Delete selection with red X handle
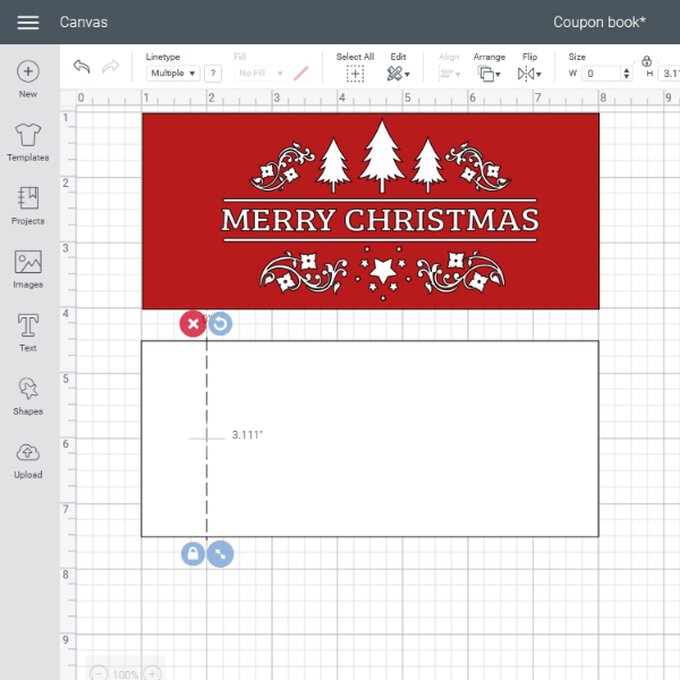680x680 pixels. point(193,324)
